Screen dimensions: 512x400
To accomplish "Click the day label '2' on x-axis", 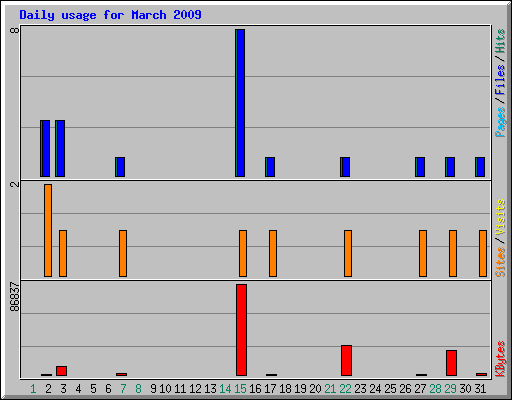I will [x=48, y=389].
